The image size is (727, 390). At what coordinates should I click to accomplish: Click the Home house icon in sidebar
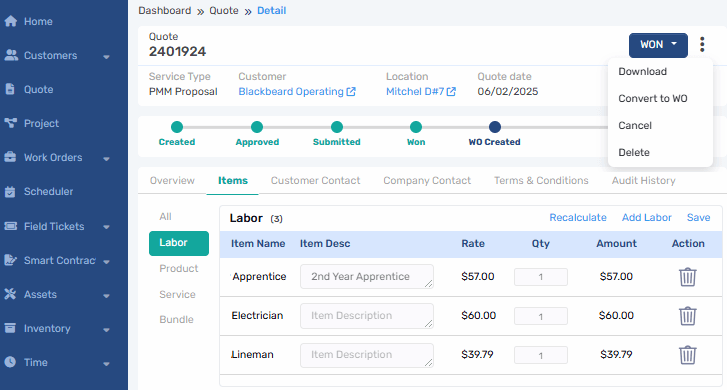11,21
